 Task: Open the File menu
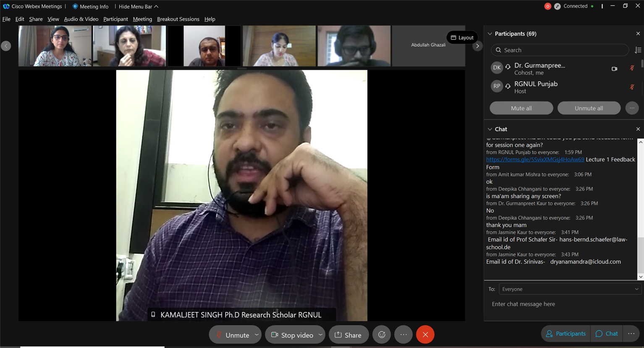(6, 19)
